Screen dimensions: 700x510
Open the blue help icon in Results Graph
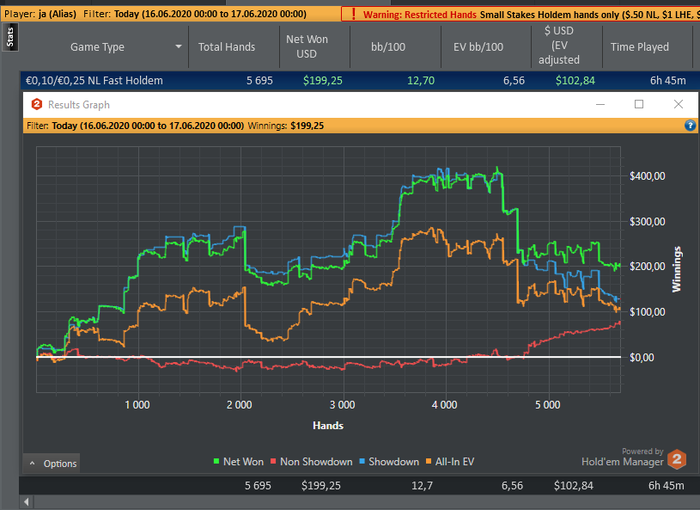pyautogui.click(x=690, y=125)
